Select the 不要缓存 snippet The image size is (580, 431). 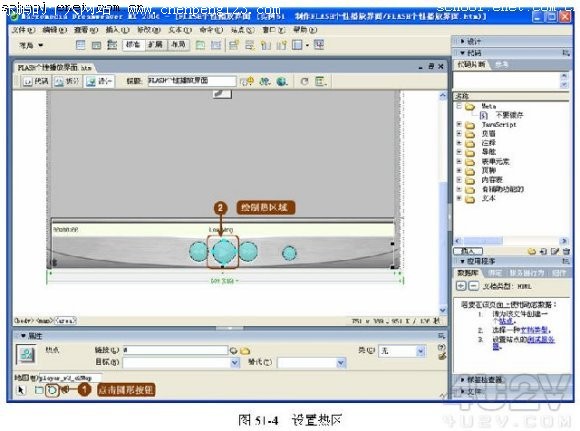pyautogui.click(x=509, y=115)
